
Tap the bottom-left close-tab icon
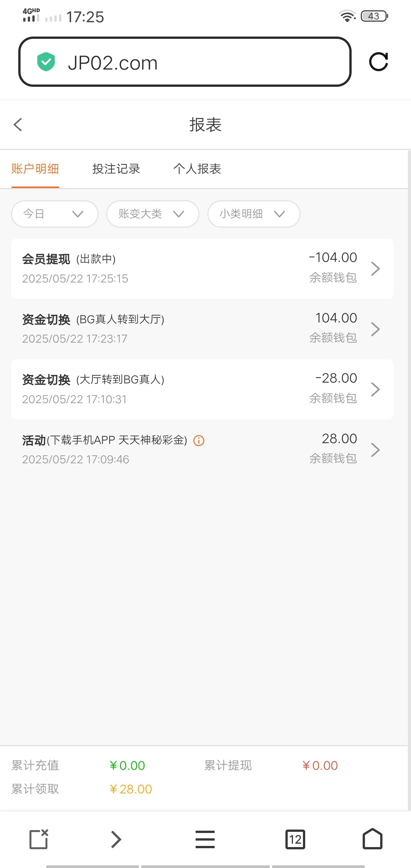pos(39,839)
